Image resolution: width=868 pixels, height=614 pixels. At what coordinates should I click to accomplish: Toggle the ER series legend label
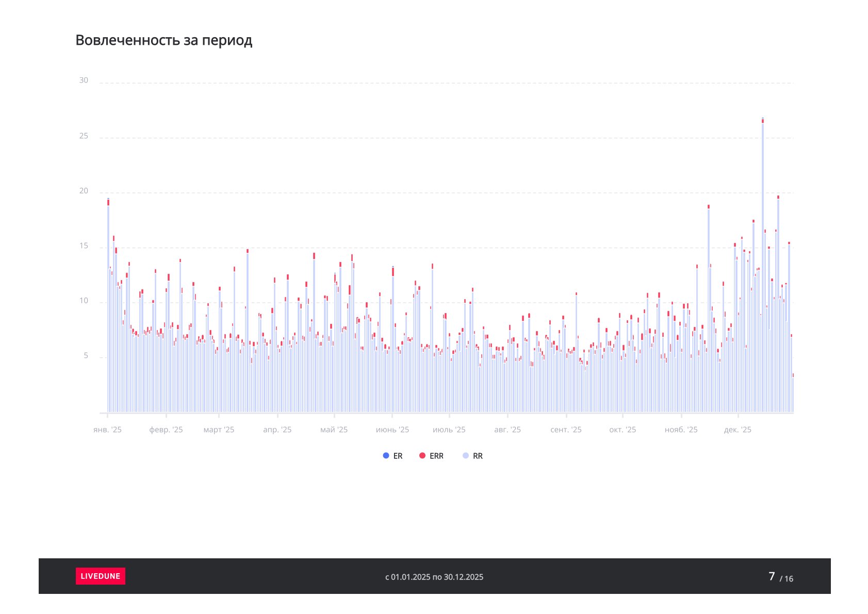(398, 456)
